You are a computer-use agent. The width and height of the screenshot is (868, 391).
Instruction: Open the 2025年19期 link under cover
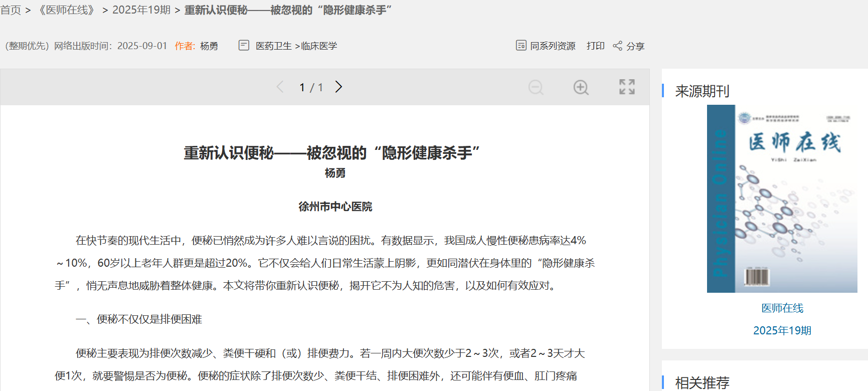(782, 331)
